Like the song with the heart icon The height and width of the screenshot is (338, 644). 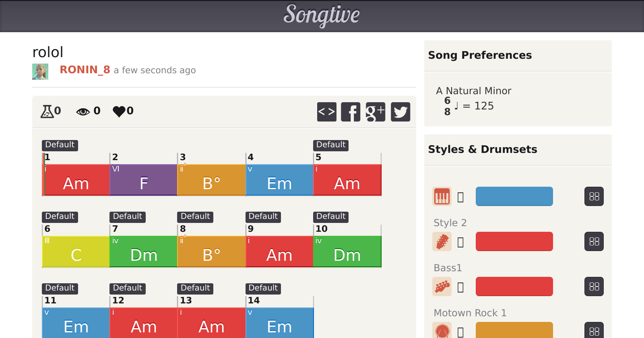click(119, 111)
